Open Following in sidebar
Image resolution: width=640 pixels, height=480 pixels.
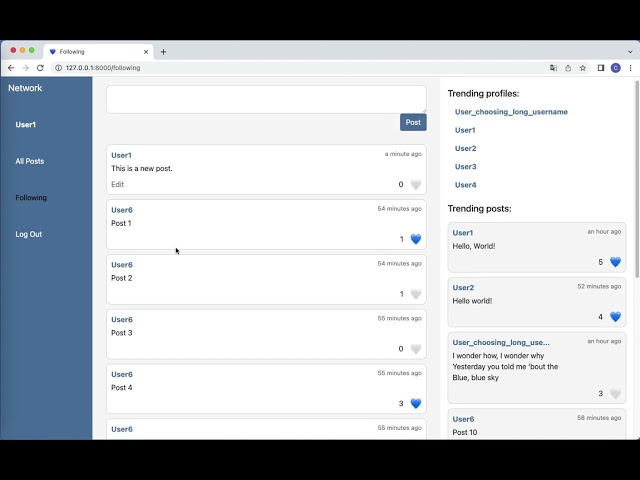coord(31,198)
